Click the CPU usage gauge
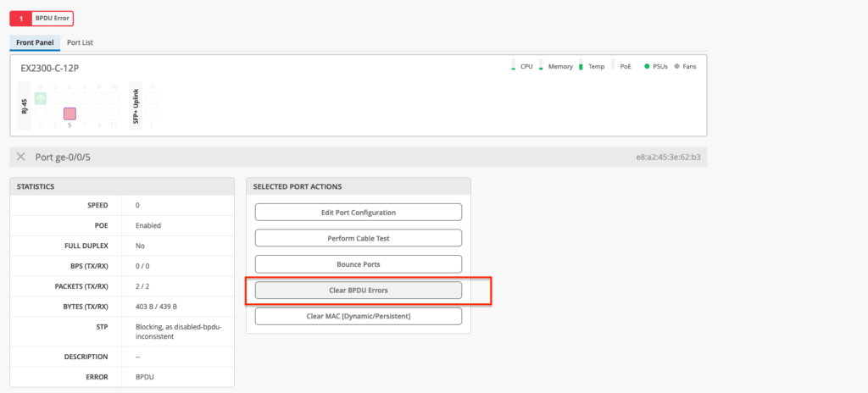Screen dimensions: 868x393 tap(514, 66)
